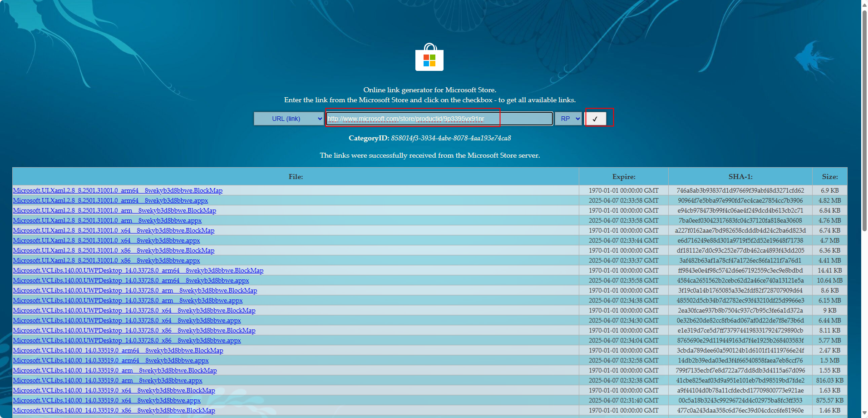Click the vertical page scrollbar thumb
The image size is (868, 418).
(864, 121)
